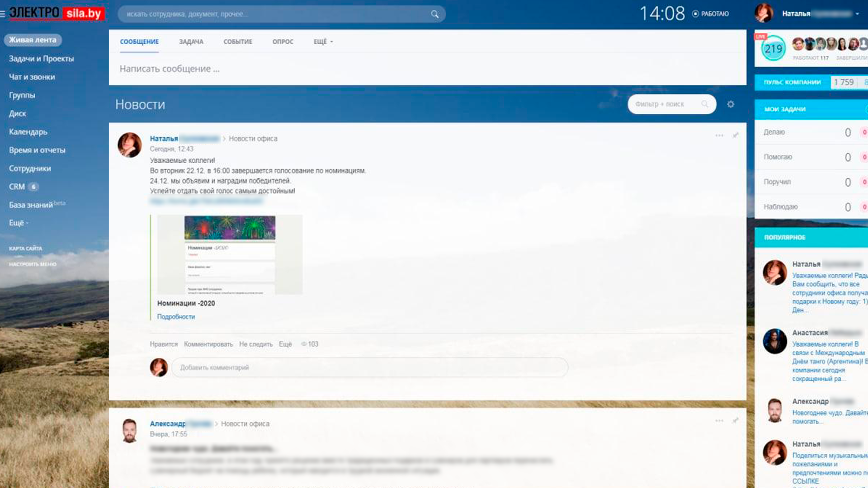Click Комментировать under the post
Image resolution: width=868 pixels, height=488 pixels.
(208, 344)
